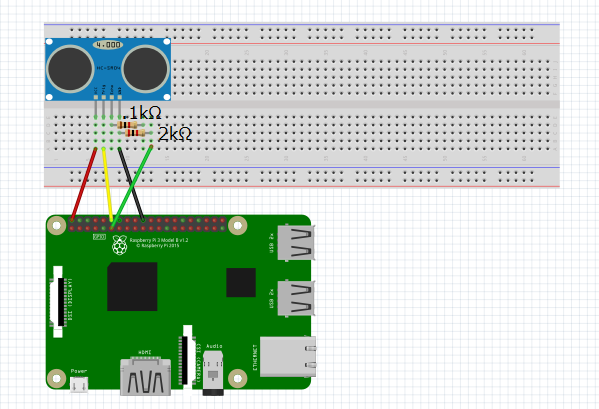The image size is (599, 409).
Task: Select the Ethernet port
Action: [288, 357]
